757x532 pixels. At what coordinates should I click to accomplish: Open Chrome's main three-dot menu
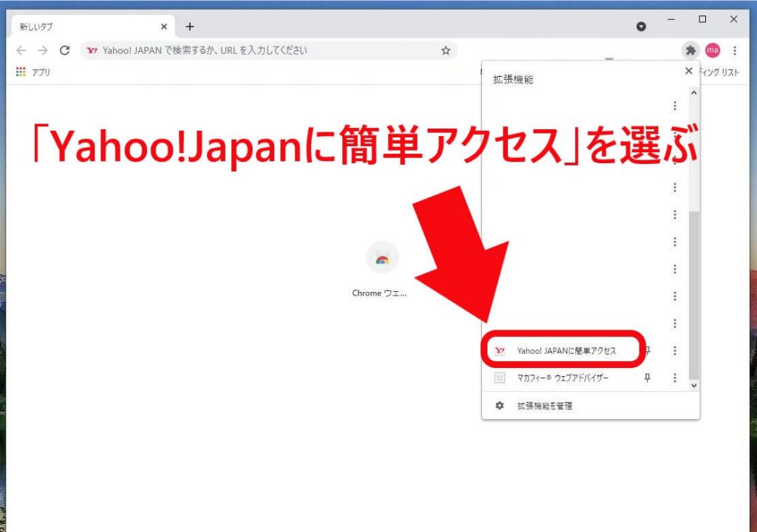click(x=734, y=50)
